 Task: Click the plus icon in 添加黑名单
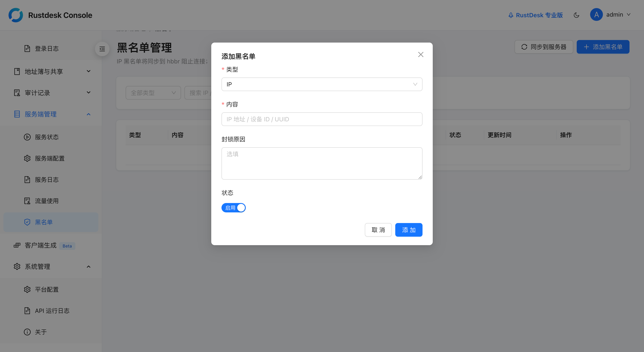(586, 47)
